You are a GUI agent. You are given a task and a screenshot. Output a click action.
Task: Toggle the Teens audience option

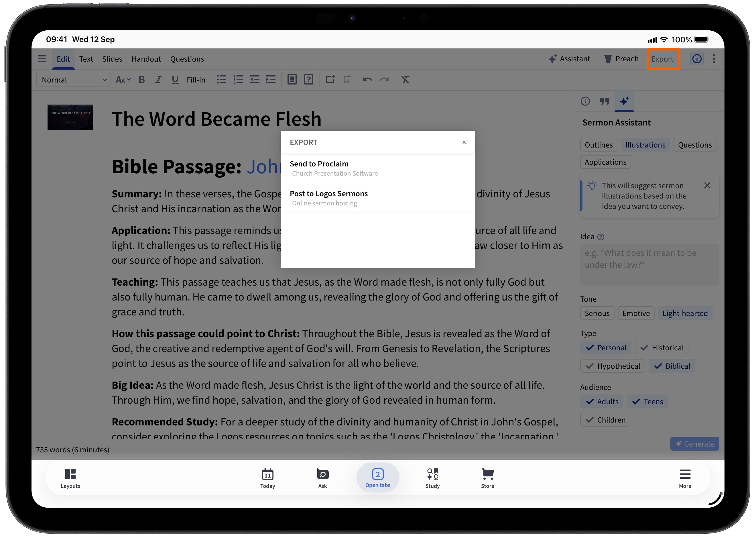647,402
